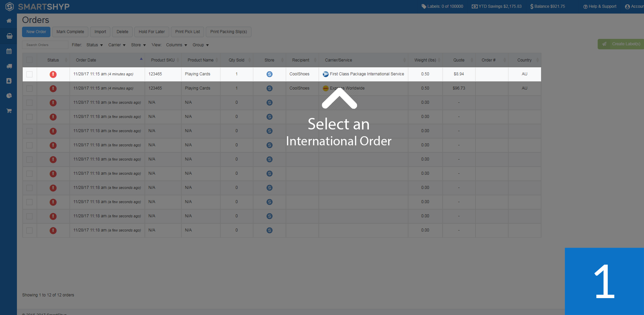Screen dimensions: 644x315
Task: Click the SmartShyp logo icon
Action: (9, 6)
